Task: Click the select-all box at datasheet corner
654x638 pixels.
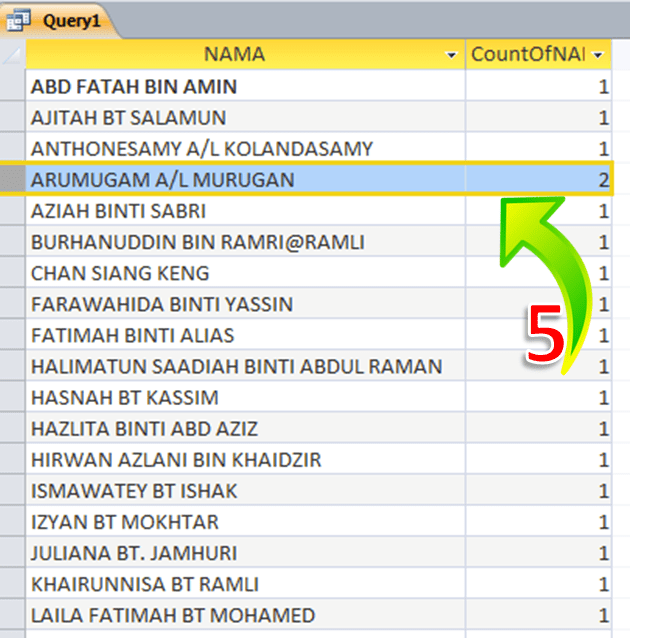Action: point(13,55)
